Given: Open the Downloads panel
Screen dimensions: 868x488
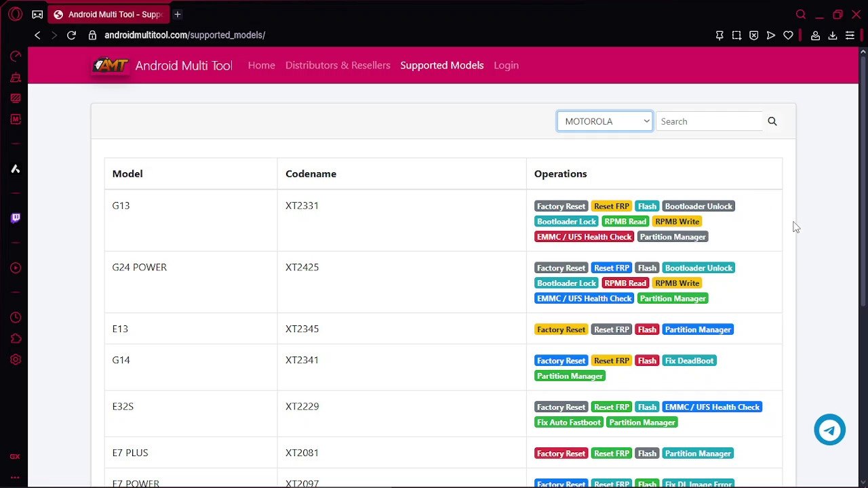Looking at the screenshot, I should pyautogui.click(x=833, y=35).
